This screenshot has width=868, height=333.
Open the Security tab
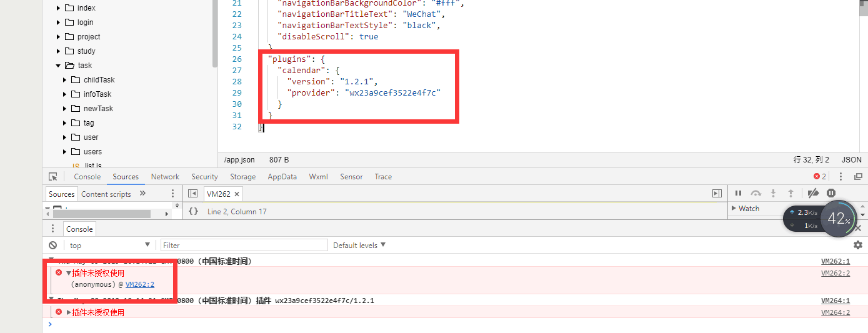tap(204, 177)
